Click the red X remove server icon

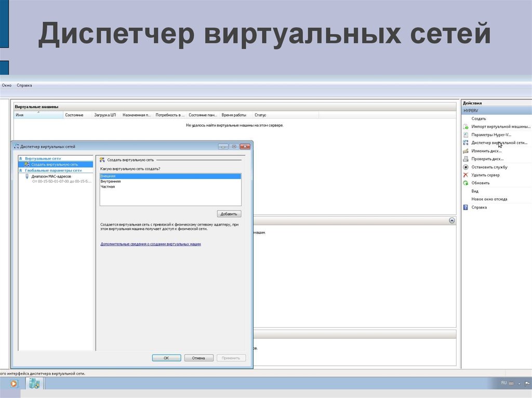pyautogui.click(x=465, y=175)
